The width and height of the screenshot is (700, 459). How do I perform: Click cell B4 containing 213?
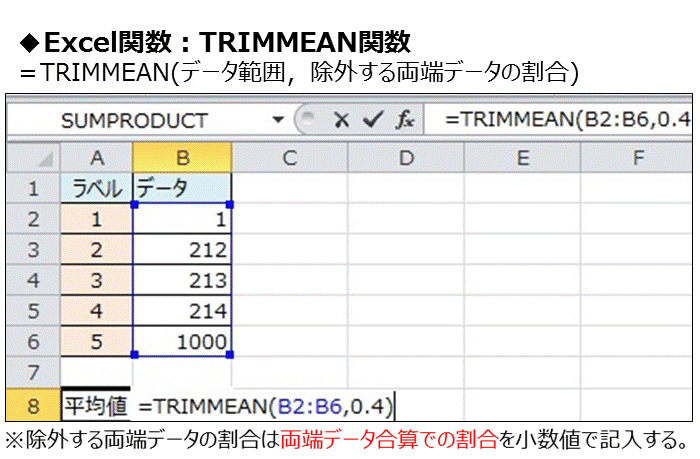click(182, 280)
